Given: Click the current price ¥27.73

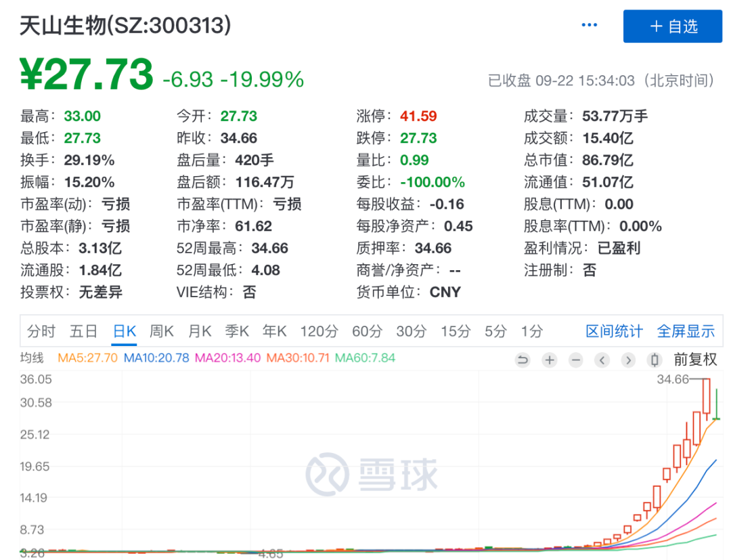Looking at the screenshot, I should point(87,74).
